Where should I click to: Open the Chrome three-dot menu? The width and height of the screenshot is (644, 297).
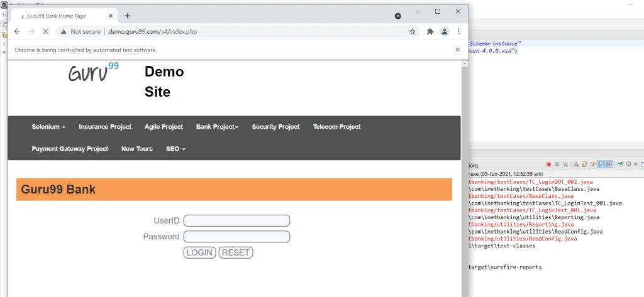(458, 31)
